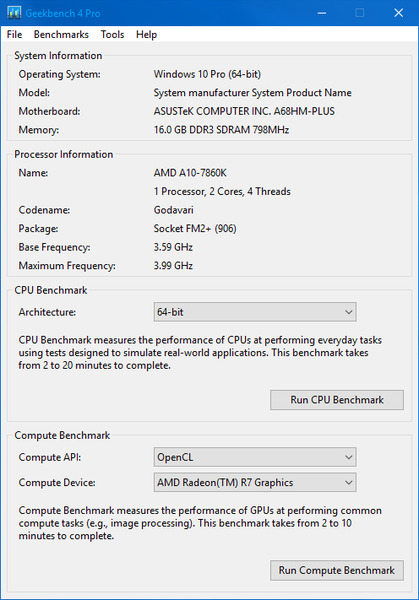Viewport: 419px width, 600px height.
Task: Click the 'Codename:' label
Action: (44, 210)
